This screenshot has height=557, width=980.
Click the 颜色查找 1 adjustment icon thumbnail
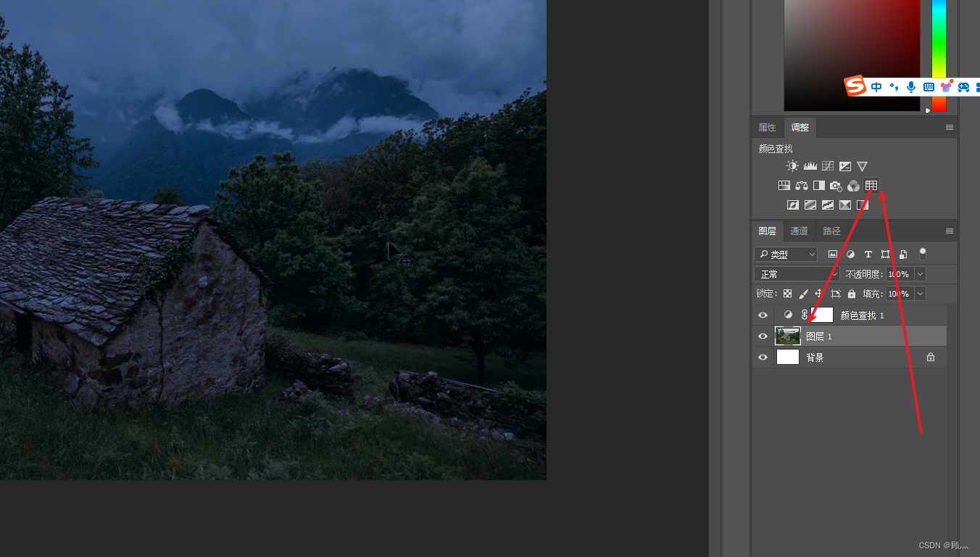pyautogui.click(x=789, y=315)
